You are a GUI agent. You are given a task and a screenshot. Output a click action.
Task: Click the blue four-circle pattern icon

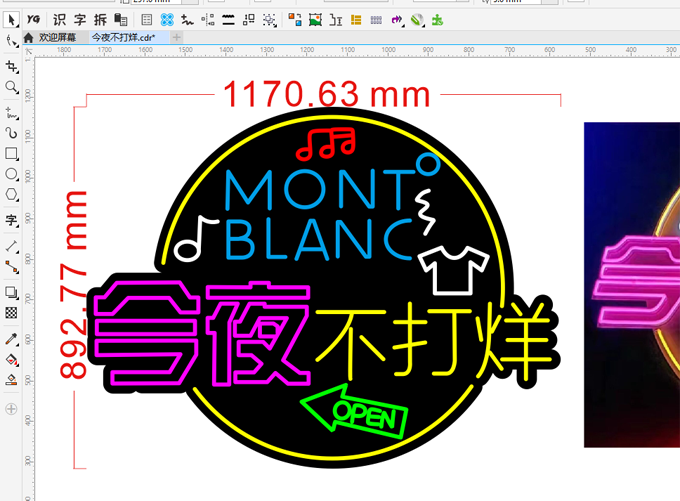pos(167,20)
